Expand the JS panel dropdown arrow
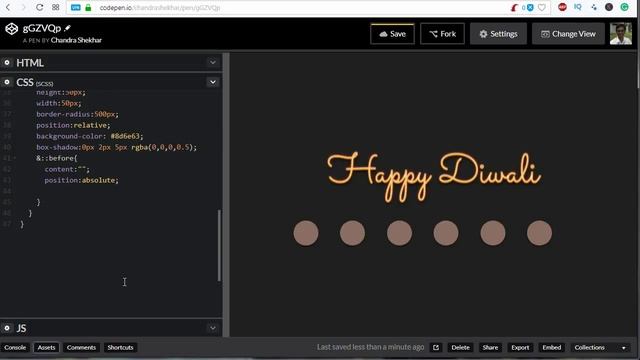This screenshot has width=640, height=360. coord(213,328)
